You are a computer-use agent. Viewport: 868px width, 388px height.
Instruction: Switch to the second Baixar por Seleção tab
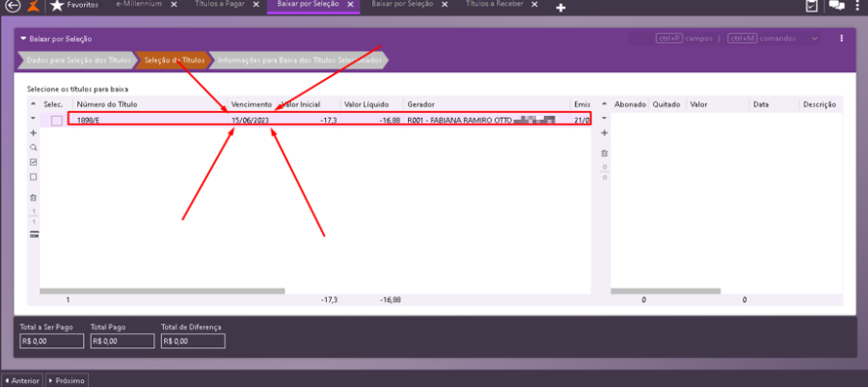(402, 4)
